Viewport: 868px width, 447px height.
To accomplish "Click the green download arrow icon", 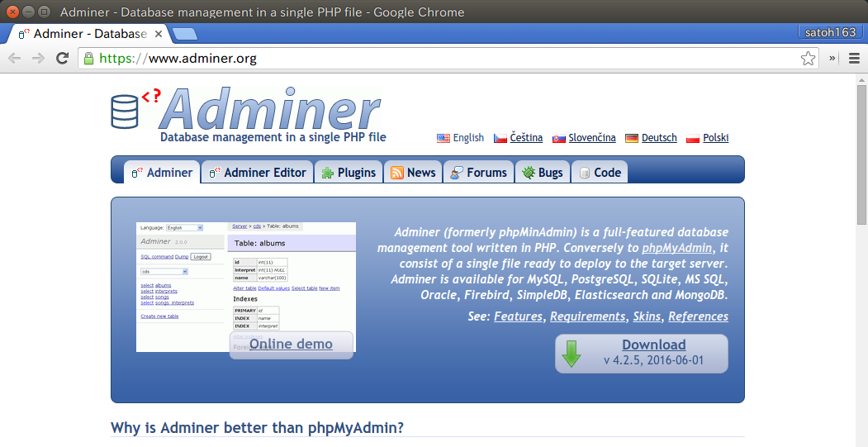I will coord(572,354).
